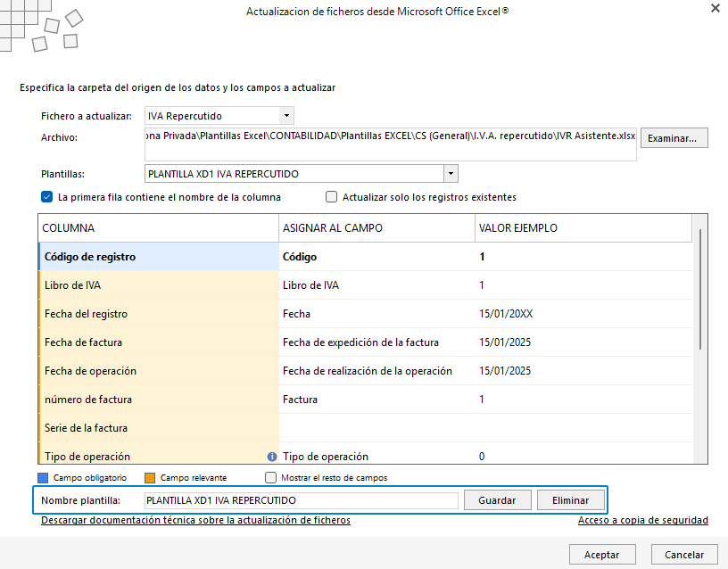728x569 pixels.
Task: Toggle 'La primera fila contiene el nombre de la columna'
Action: (47, 197)
